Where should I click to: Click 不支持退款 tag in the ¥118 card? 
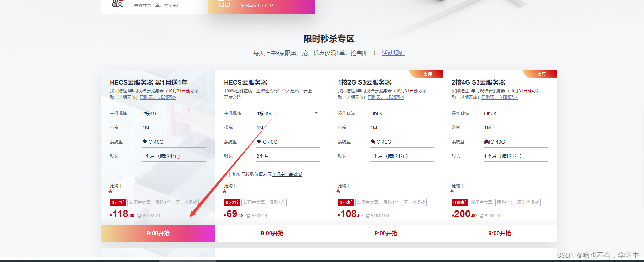click(x=186, y=203)
